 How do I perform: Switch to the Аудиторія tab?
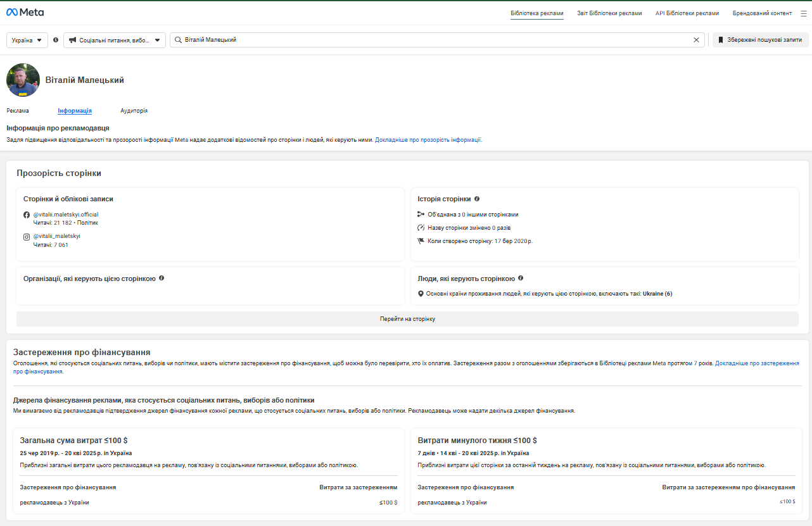[x=134, y=111]
